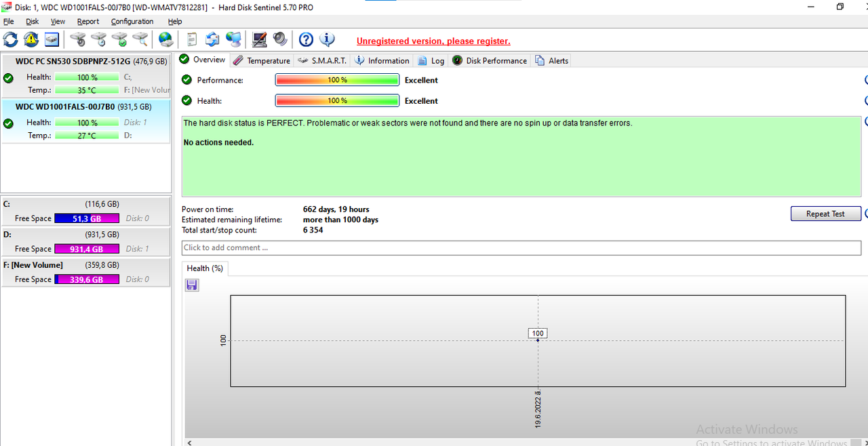Open the report document toolbar icon

193,39
